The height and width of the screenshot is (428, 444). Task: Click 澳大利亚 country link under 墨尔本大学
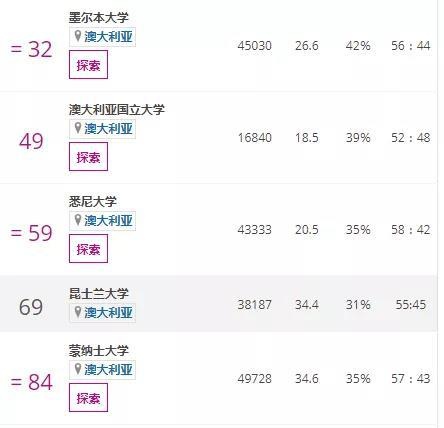click(108, 37)
